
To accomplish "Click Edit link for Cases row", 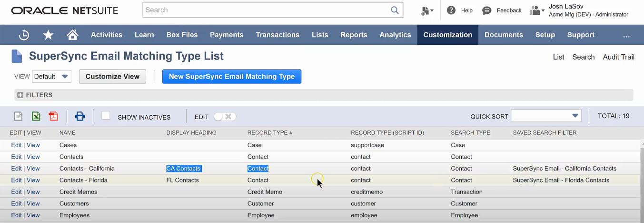I will (x=16, y=145).
